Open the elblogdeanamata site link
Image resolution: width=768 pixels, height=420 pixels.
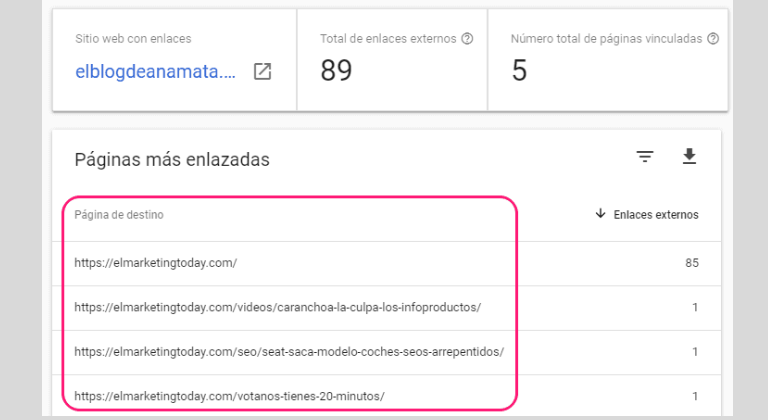[x=156, y=71]
